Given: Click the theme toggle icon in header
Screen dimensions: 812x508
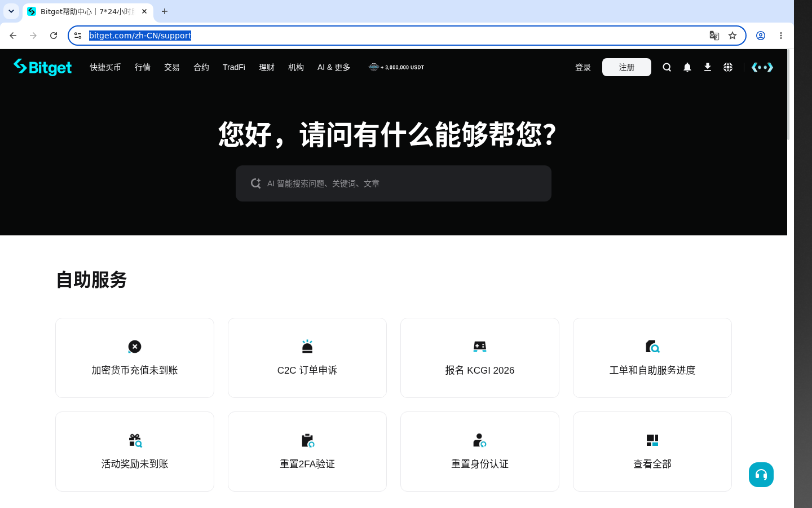Looking at the screenshot, I should click(x=762, y=67).
